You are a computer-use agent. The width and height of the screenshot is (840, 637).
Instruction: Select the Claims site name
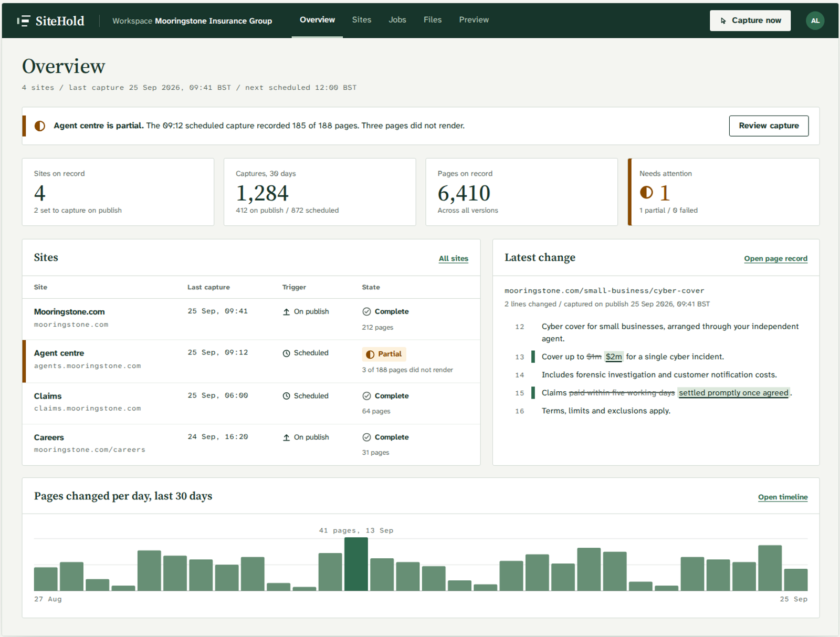(x=48, y=396)
